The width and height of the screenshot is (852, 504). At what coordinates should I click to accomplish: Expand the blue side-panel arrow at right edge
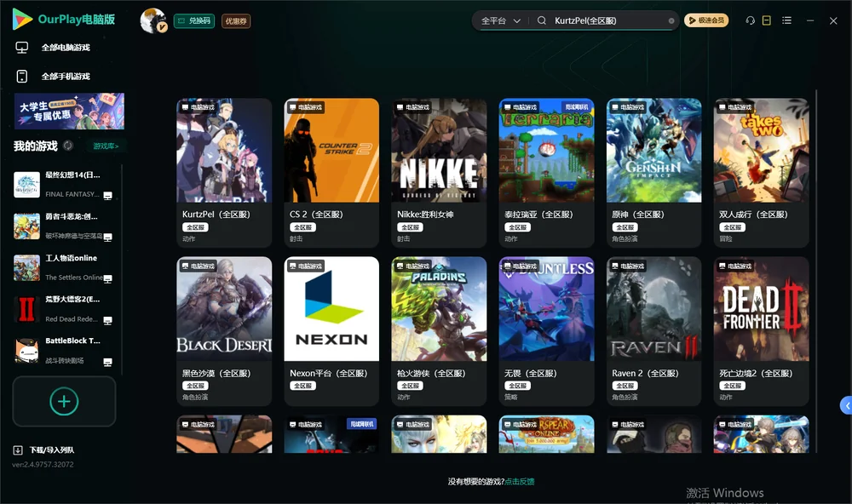(x=846, y=406)
